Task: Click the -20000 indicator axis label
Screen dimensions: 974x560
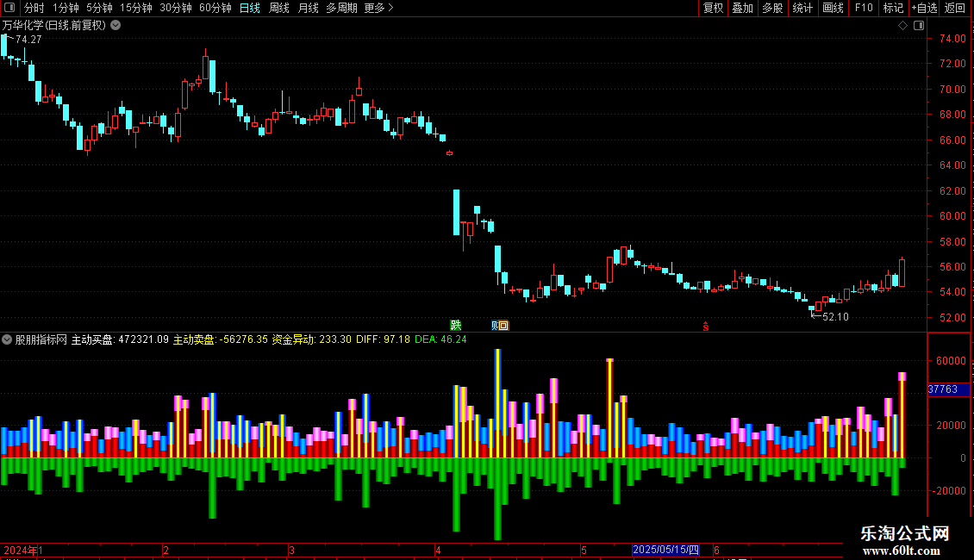Action: point(951,490)
